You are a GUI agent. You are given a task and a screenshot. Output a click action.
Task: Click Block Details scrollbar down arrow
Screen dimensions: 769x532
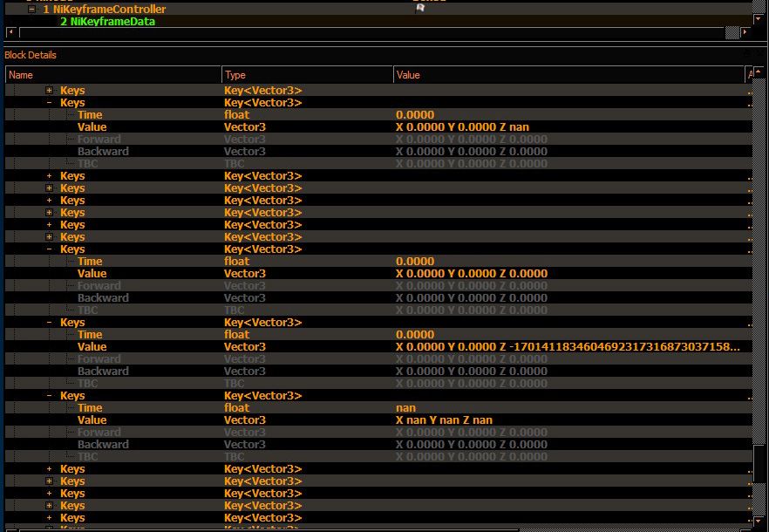pos(759,521)
